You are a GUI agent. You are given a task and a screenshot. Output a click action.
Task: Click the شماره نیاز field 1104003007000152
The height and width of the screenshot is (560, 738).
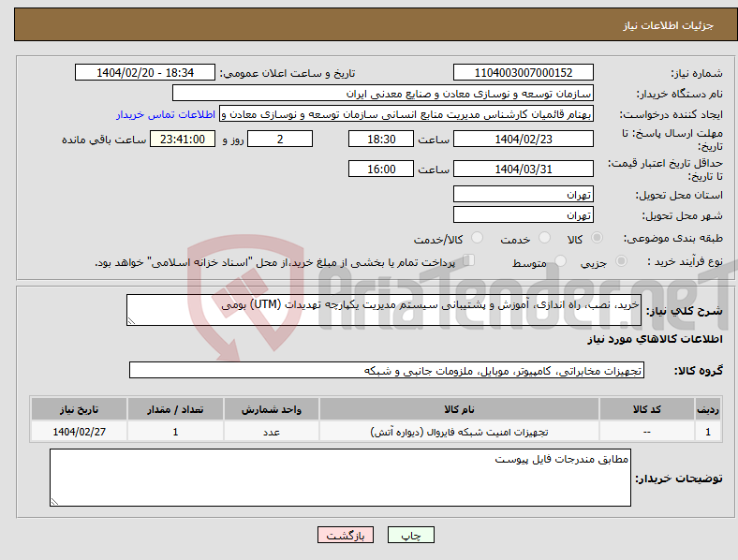(523, 72)
